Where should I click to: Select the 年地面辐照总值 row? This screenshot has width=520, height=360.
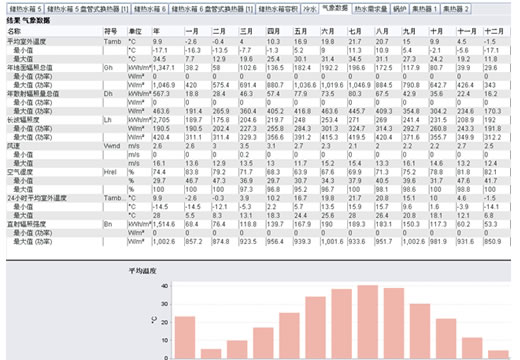258,68
